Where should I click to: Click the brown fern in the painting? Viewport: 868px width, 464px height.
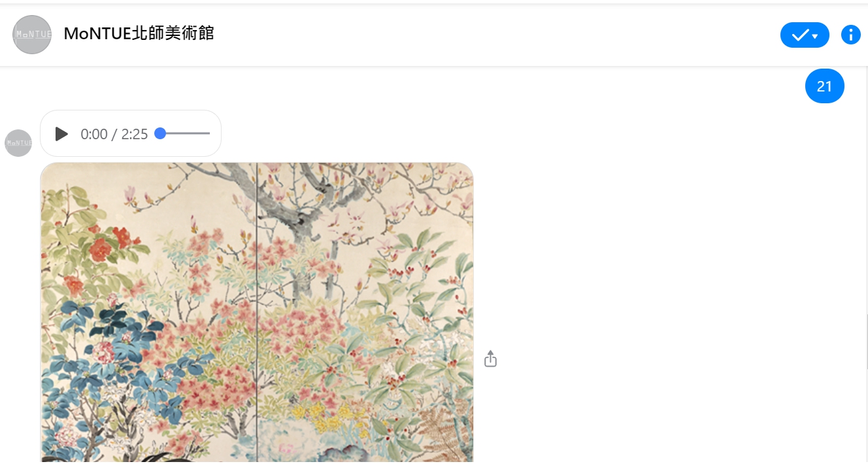click(x=451, y=426)
